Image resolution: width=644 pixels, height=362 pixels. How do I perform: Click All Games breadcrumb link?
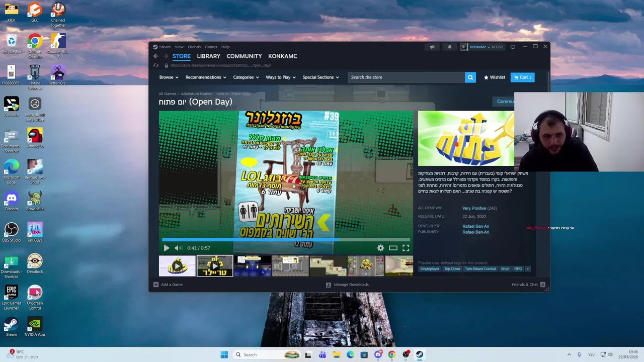(168, 94)
